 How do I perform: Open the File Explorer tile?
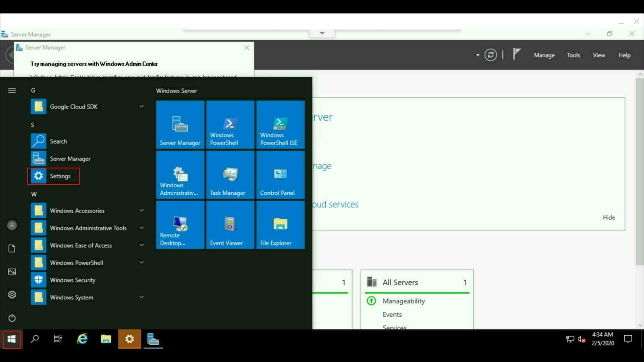tap(280, 225)
